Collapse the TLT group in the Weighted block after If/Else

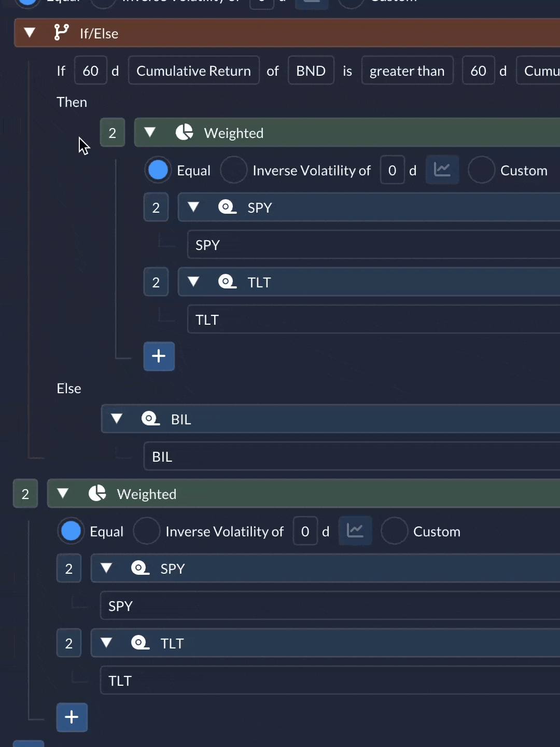coord(106,643)
